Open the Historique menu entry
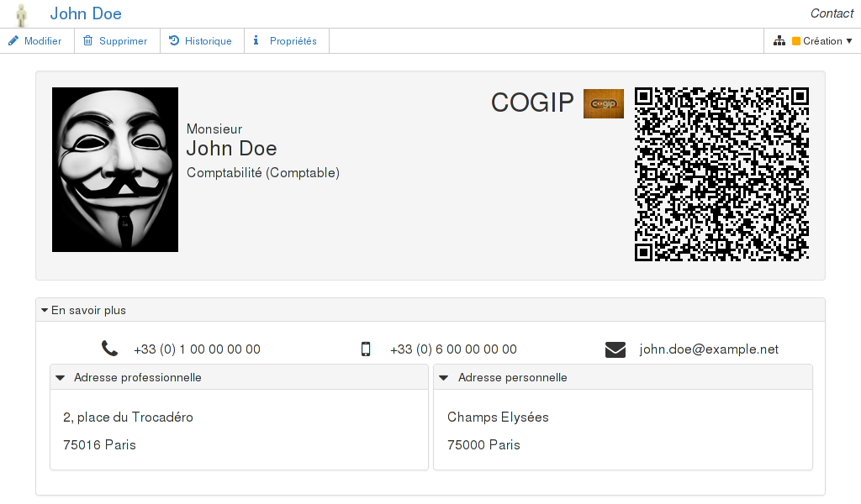Screen dimensions: 861x504 pos(202,41)
